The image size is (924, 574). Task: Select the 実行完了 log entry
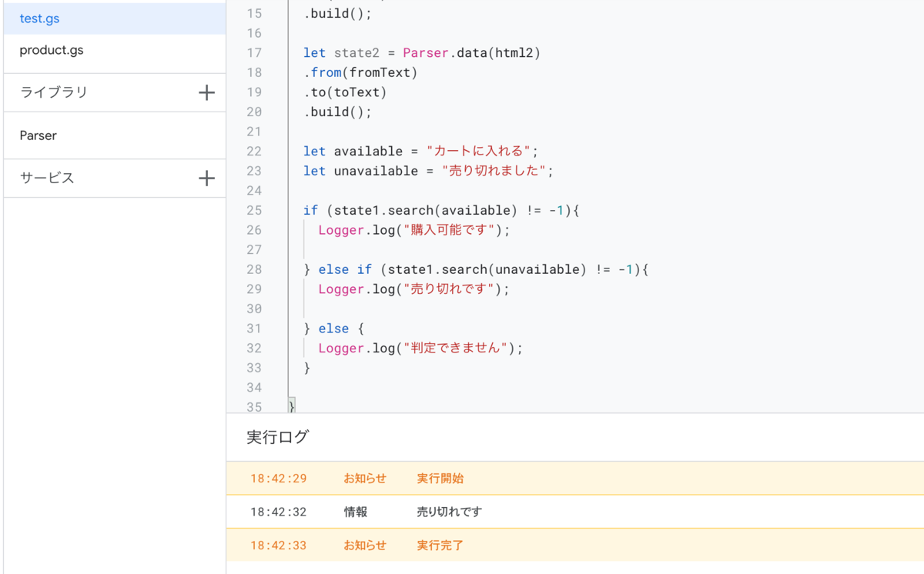pos(440,546)
